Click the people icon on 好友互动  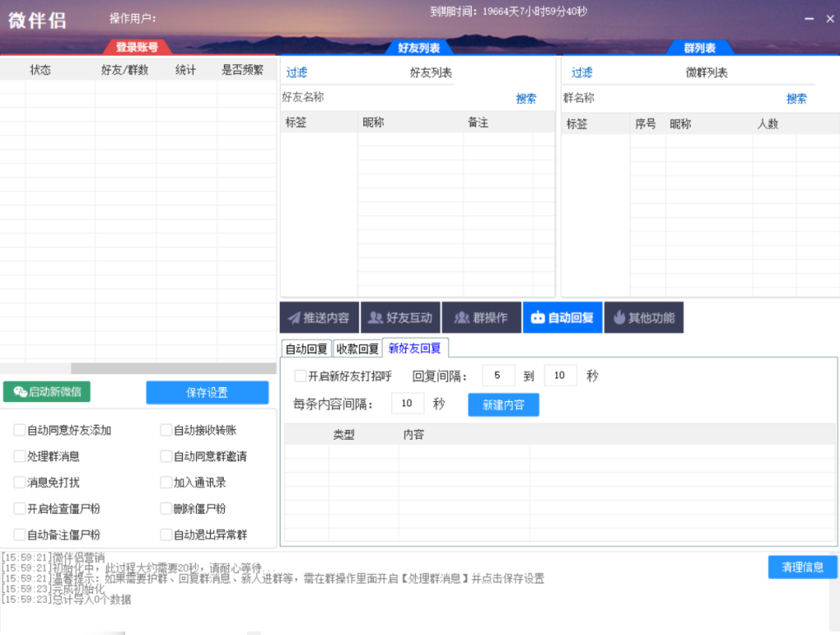point(376,318)
